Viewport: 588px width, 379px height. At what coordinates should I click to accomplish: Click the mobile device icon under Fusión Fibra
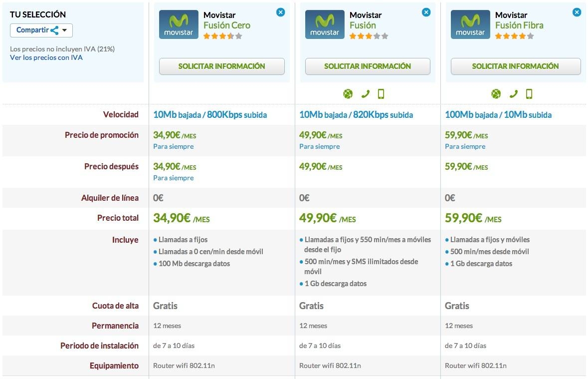click(529, 94)
